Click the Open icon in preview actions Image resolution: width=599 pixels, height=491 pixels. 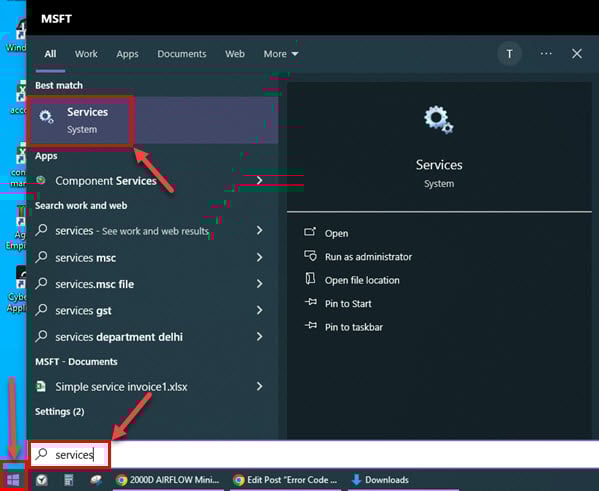pyautogui.click(x=310, y=232)
